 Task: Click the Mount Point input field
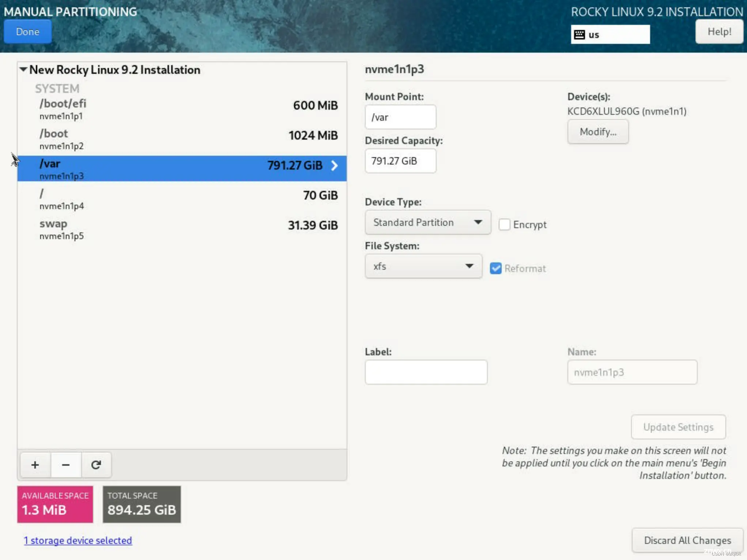click(399, 117)
